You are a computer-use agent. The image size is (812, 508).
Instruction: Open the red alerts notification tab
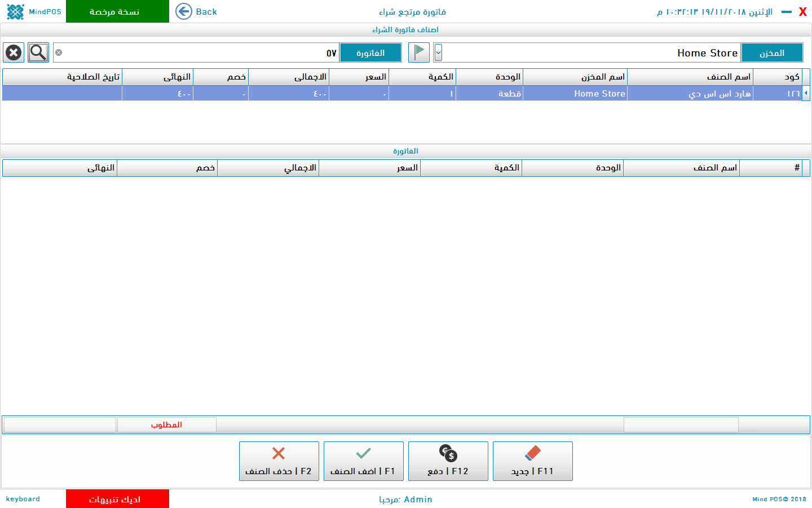coord(117,499)
